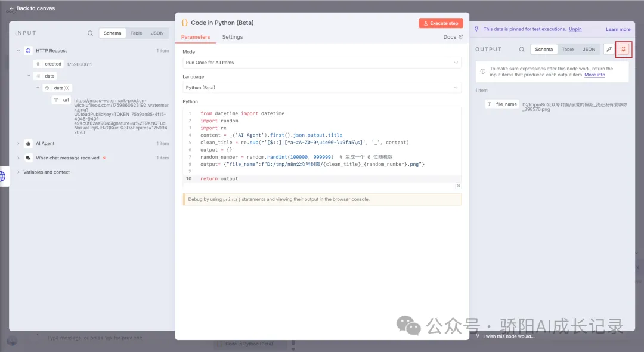Click the import random code line
Screen dimensions: 644x352
click(x=219, y=121)
